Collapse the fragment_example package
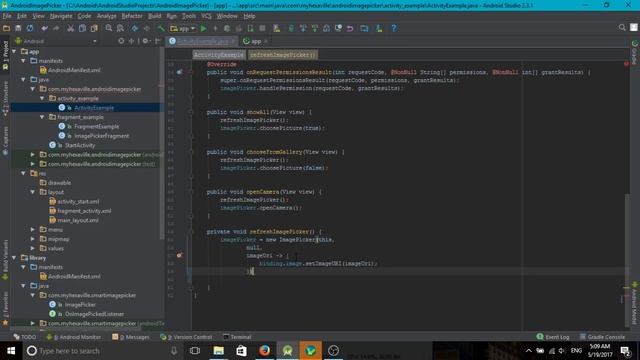 (x=42, y=117)
